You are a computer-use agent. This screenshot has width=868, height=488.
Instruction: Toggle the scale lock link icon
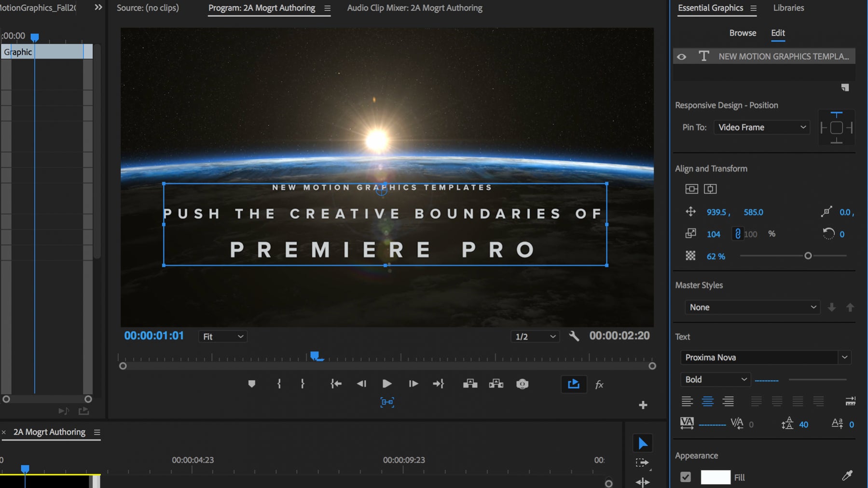(737, 234)
